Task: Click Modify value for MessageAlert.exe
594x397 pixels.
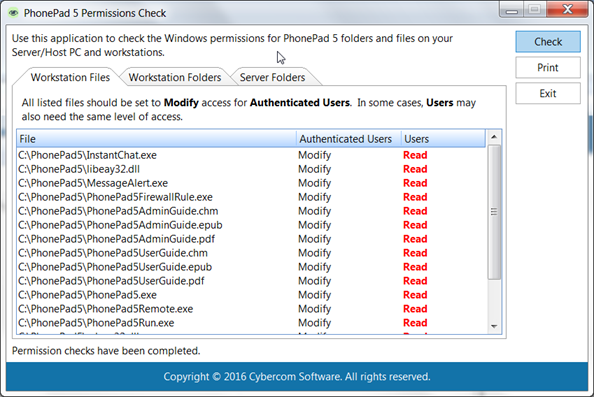Action: (x=314, y=183)
